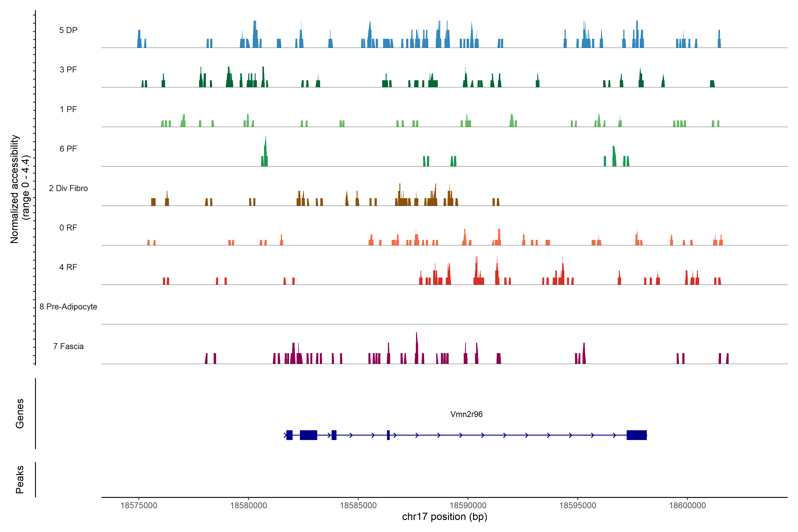Select the 1 PF track label
Image resolution: width=798 pixels, height=532 pixels.
pos(68,109)
